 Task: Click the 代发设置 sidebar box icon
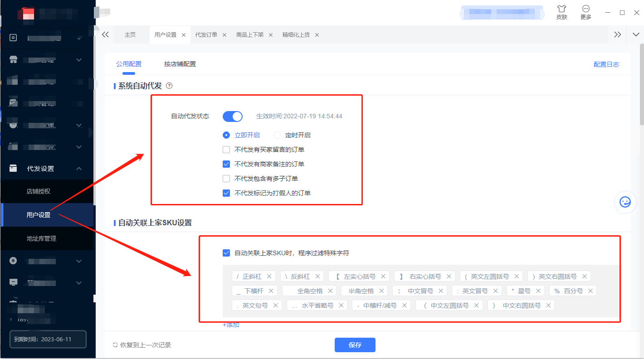(x=13, y=169)
